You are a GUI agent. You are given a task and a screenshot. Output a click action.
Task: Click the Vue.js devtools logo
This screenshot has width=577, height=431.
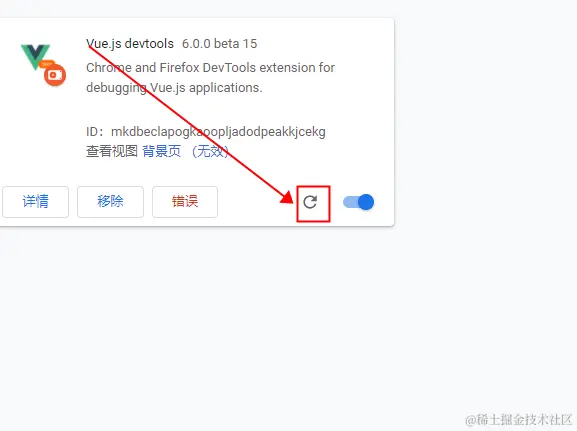tap(43, 65)
